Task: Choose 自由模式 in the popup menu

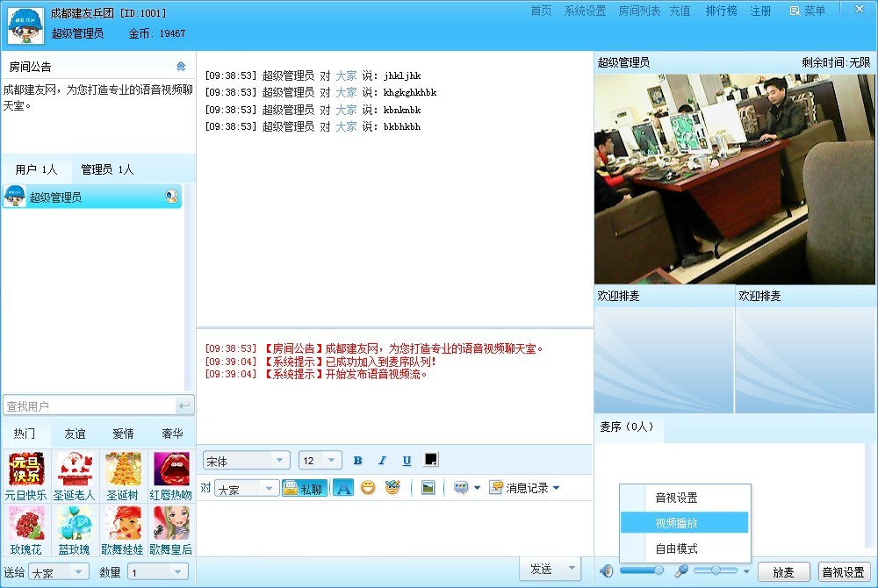Action: (684, 549)
